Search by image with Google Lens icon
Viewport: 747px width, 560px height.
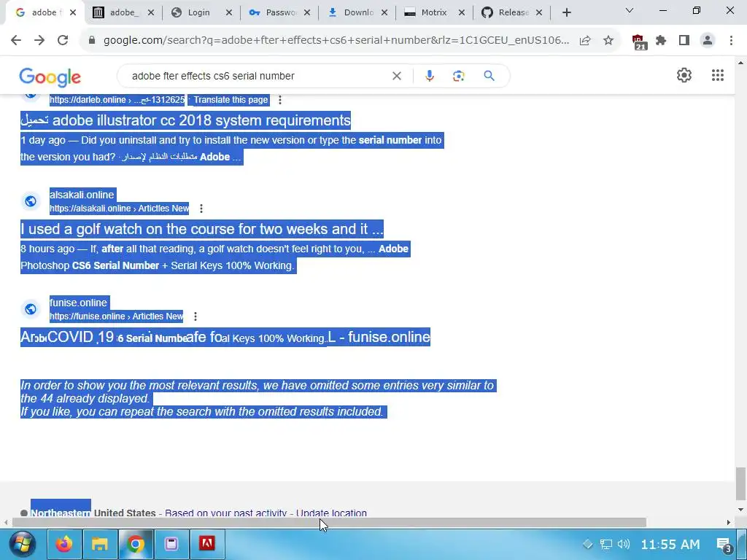coord(459,76)
